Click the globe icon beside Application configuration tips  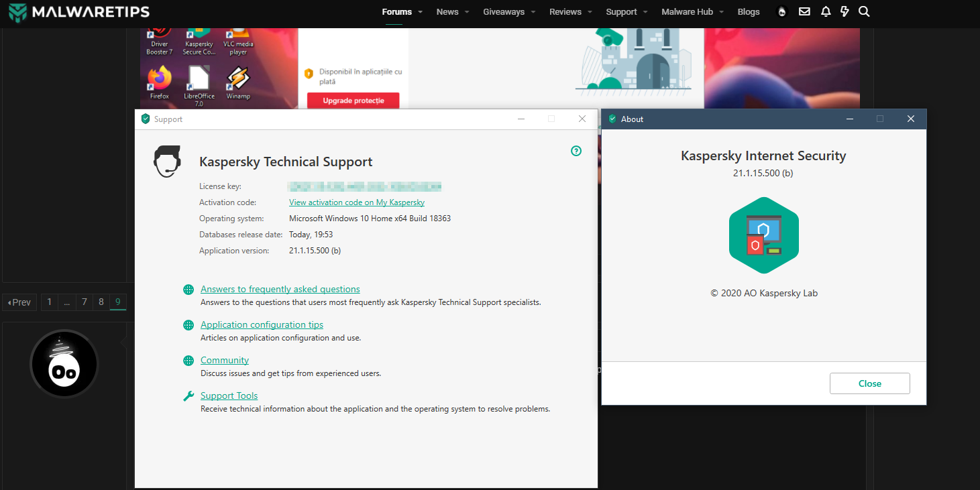188,325
